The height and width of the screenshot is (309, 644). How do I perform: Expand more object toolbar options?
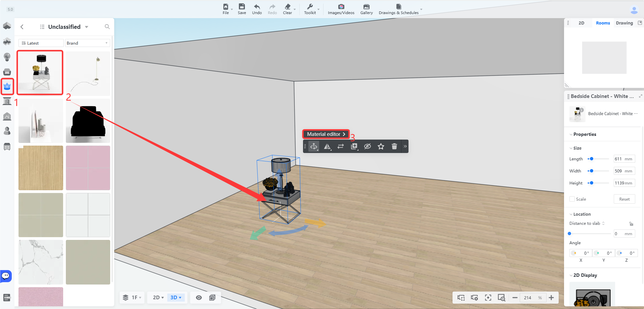coord(405,146)
